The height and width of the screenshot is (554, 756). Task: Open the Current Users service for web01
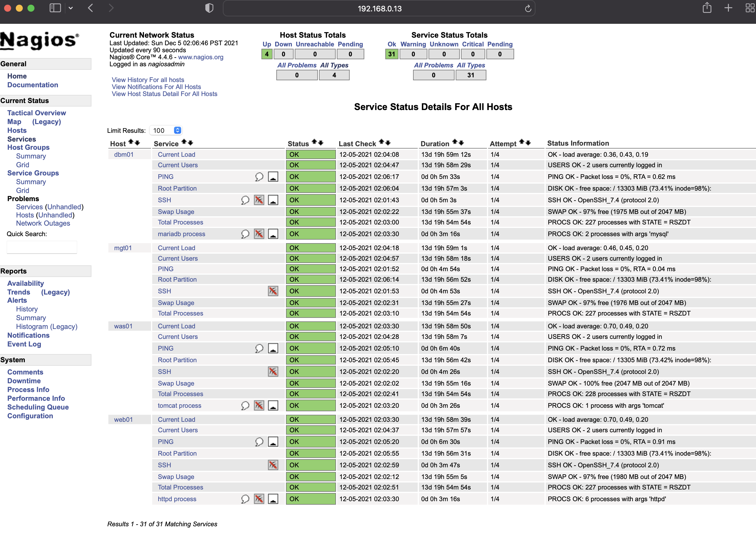click(178, 430)
